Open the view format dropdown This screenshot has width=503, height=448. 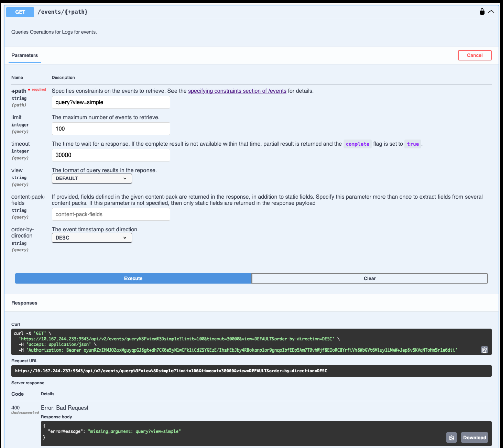coord(91,178)
